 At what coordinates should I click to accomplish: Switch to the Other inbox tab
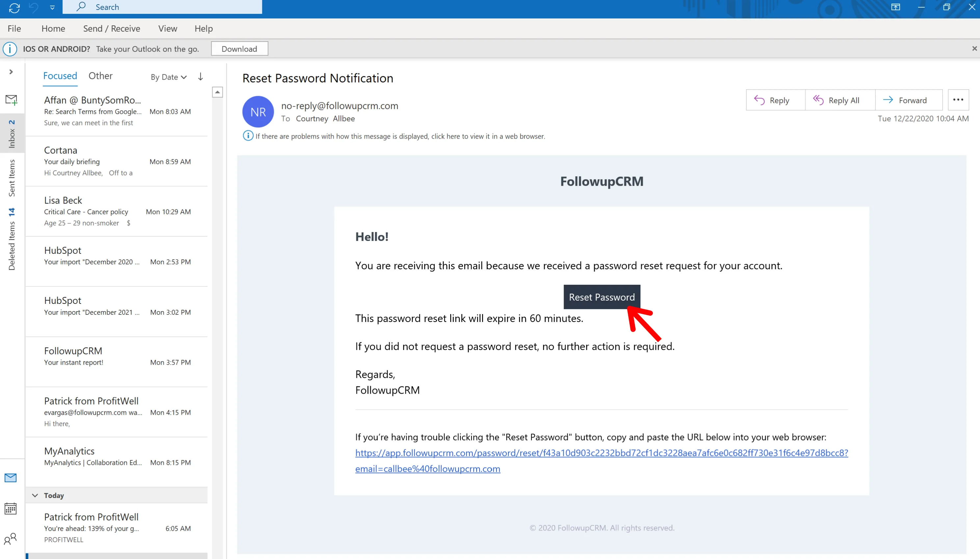point(100,75)
